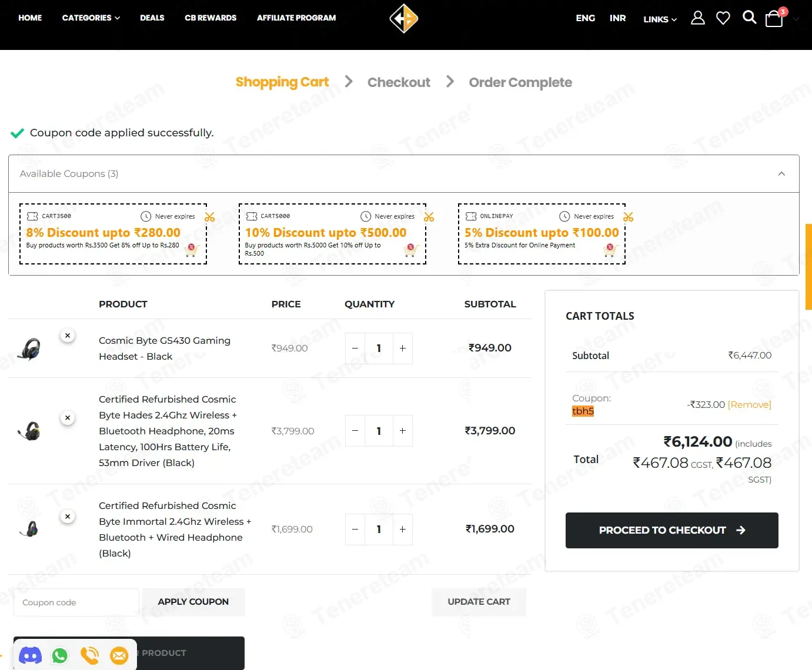
Task: Open WhatsApp contact icon
Action: tap(60, 655)
